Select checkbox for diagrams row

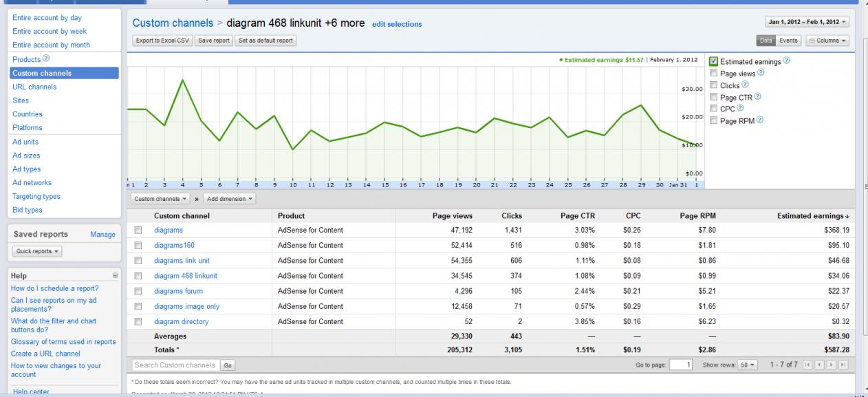point(139,230)
